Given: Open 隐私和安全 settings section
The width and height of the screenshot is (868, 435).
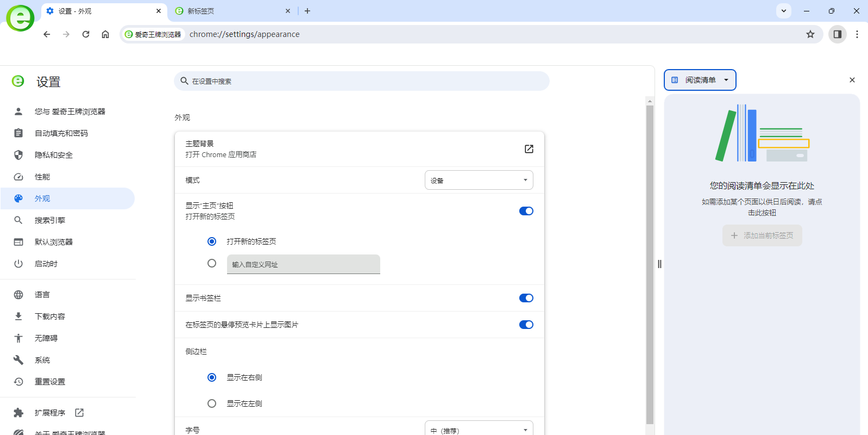Looking at the screenshot, I should tap(53, 155).
